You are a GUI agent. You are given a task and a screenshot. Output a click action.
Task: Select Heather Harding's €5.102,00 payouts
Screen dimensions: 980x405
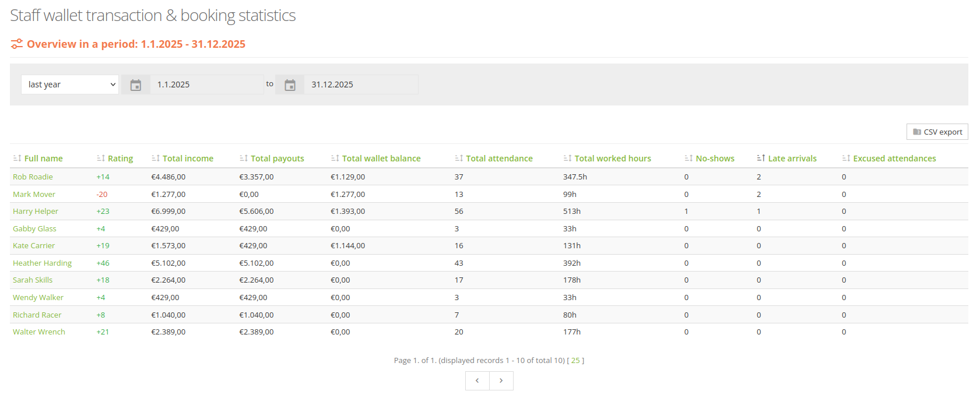257,263
